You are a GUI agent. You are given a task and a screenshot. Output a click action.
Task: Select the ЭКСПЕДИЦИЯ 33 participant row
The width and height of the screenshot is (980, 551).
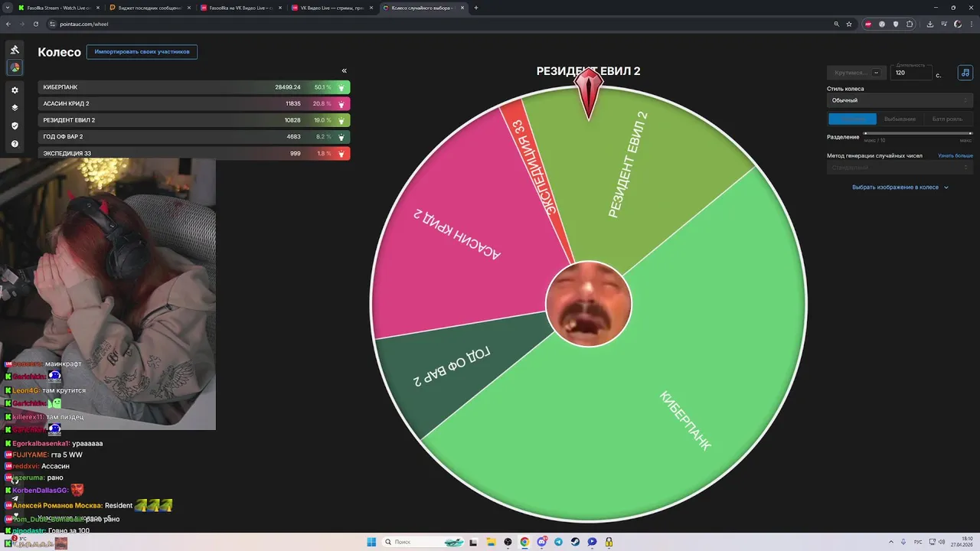pyautogui.click(x=194, y=153)
